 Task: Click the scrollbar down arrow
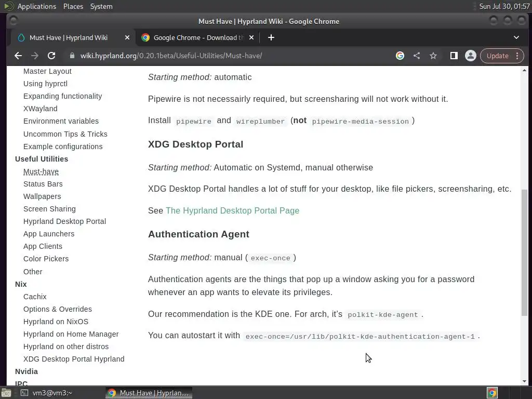(525, 381)
